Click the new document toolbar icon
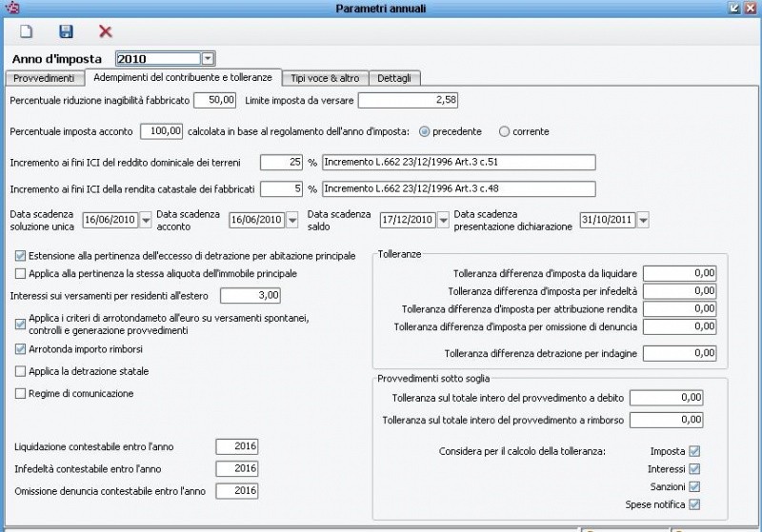The image size is (762, 532). click(27, 31)
